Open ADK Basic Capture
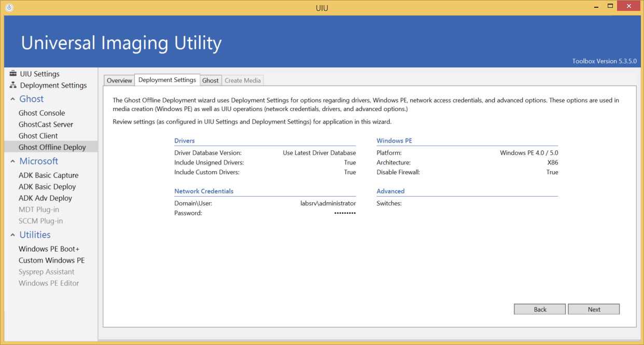This screenshot has height=345, width=644. click(49, 175)
